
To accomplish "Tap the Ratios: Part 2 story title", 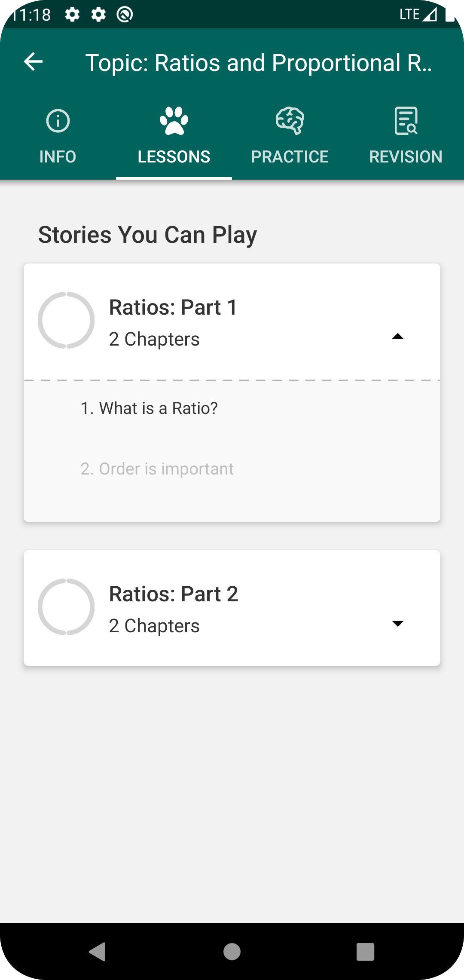I will coord(174,594).
